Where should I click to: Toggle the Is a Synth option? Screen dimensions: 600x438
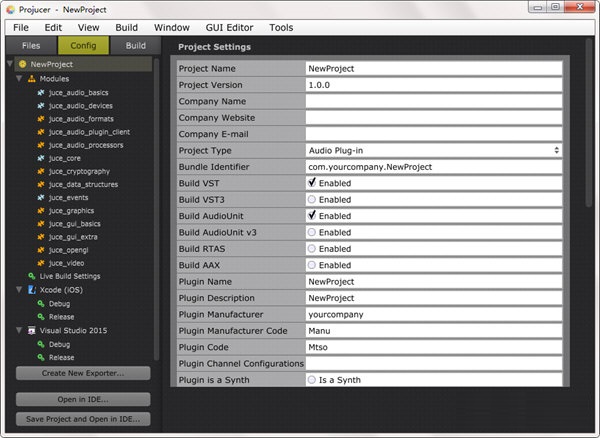[312, 380]
